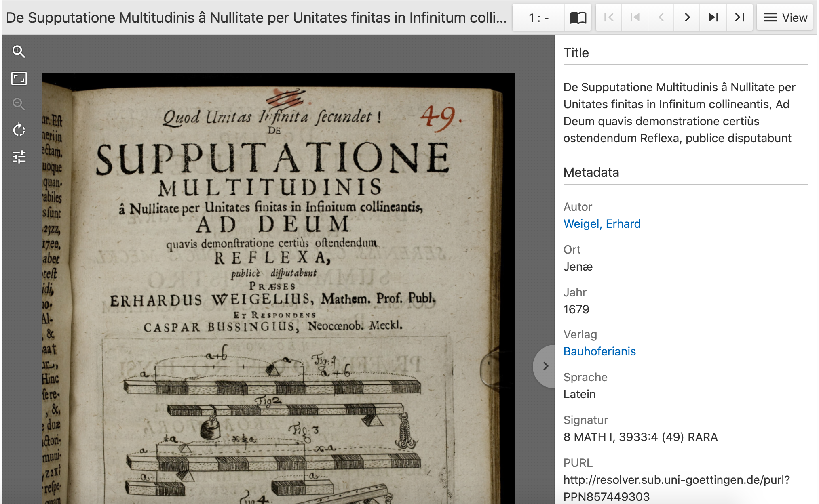Select the place value Jenæ
Screen dimensions: 819x504
click(x=578, y=267)
